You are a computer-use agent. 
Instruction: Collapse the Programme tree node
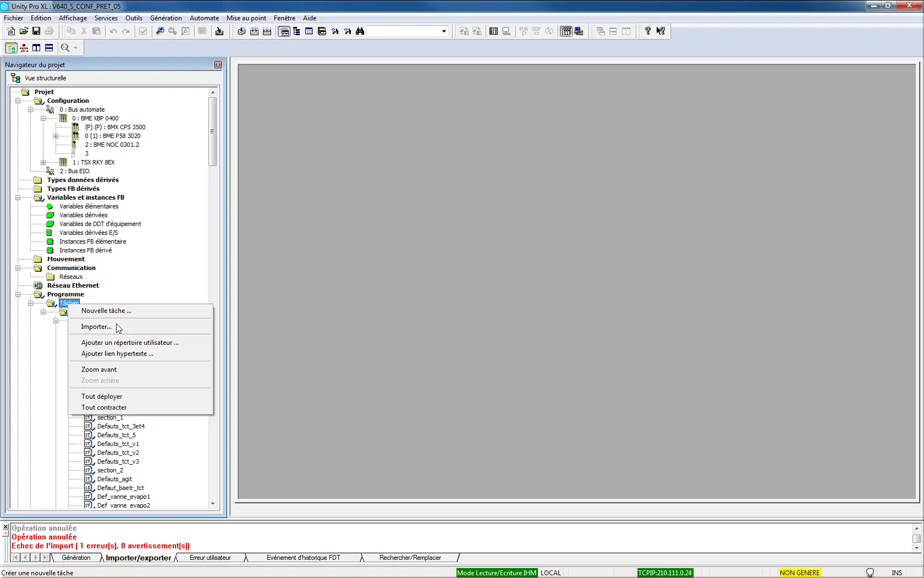pyautogui.click(x=18, y=294)
